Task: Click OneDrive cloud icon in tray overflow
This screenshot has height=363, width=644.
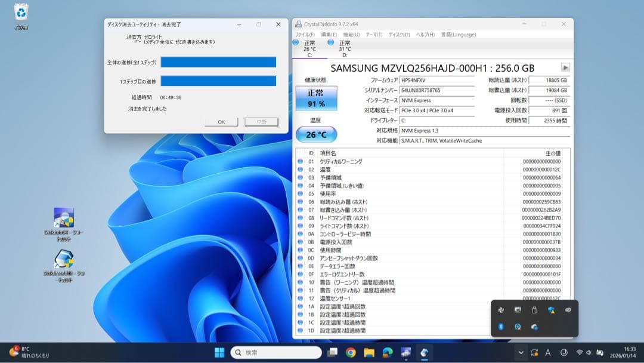Action: (x=534, y=327)
